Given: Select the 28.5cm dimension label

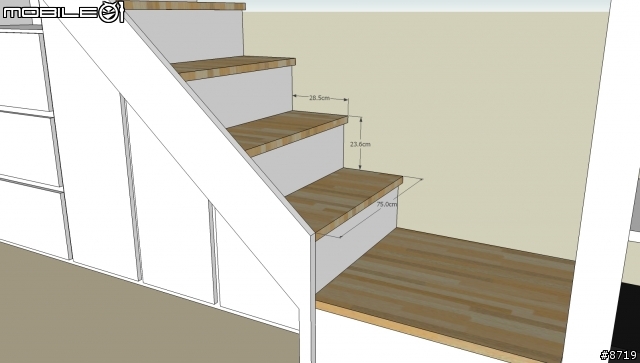Looking at the screenshot, I should pos(319,98).
